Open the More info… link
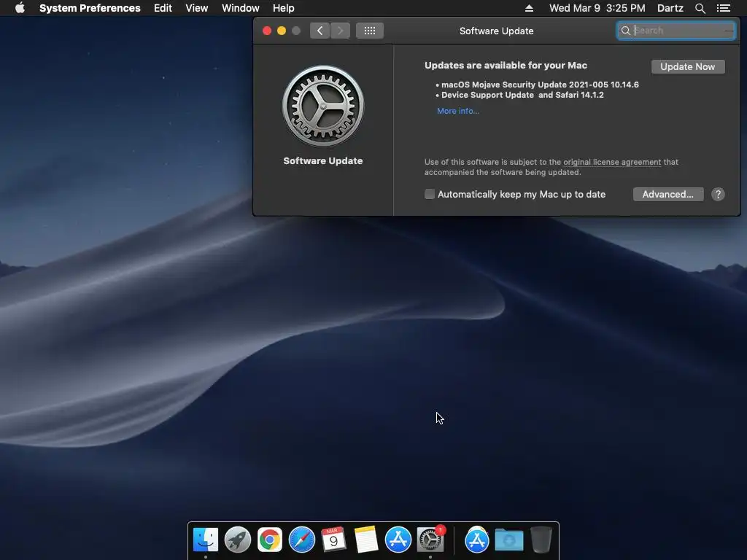Screen dimensions: 747x560 (458, 111)
